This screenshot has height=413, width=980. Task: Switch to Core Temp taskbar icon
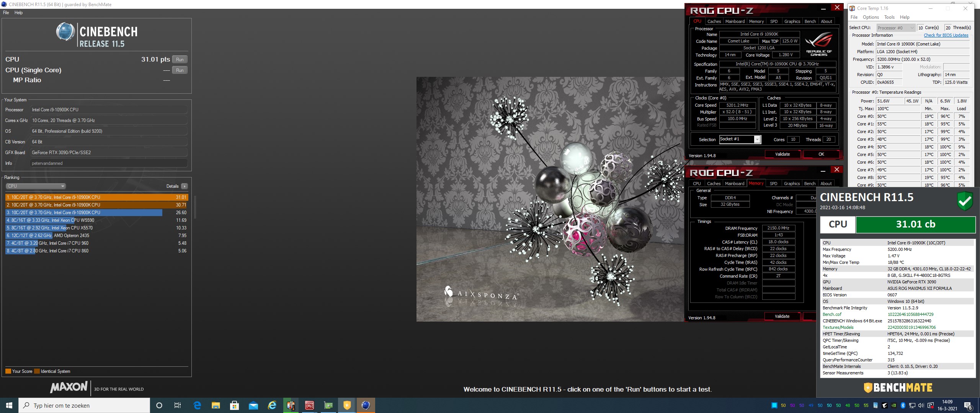[291, 405]
